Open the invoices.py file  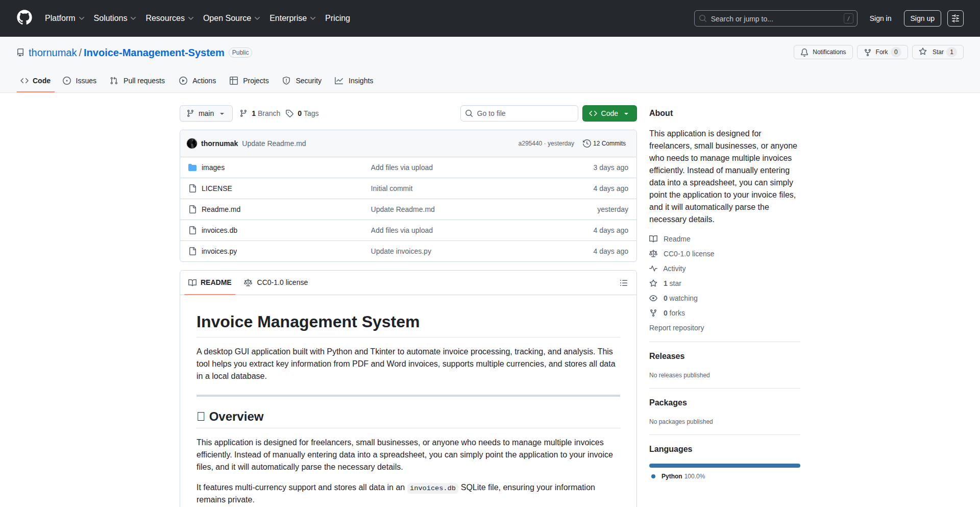coord(219,251)
